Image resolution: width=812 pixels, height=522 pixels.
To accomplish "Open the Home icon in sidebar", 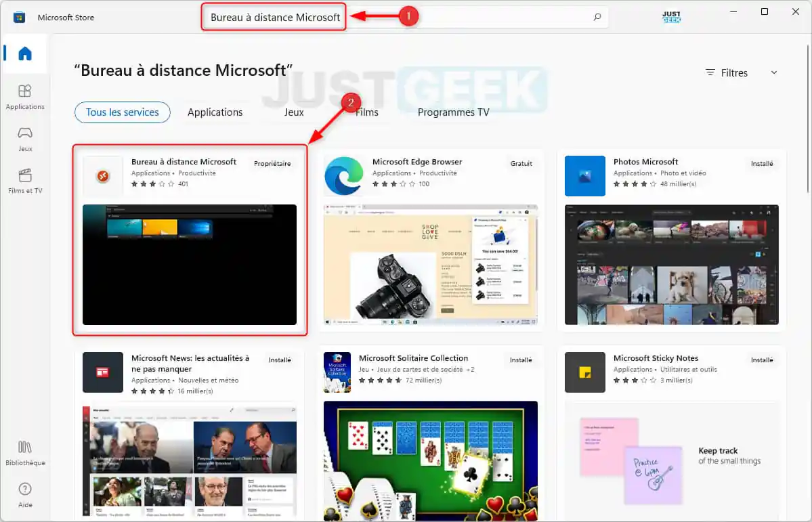I will (x=25, y=53).
